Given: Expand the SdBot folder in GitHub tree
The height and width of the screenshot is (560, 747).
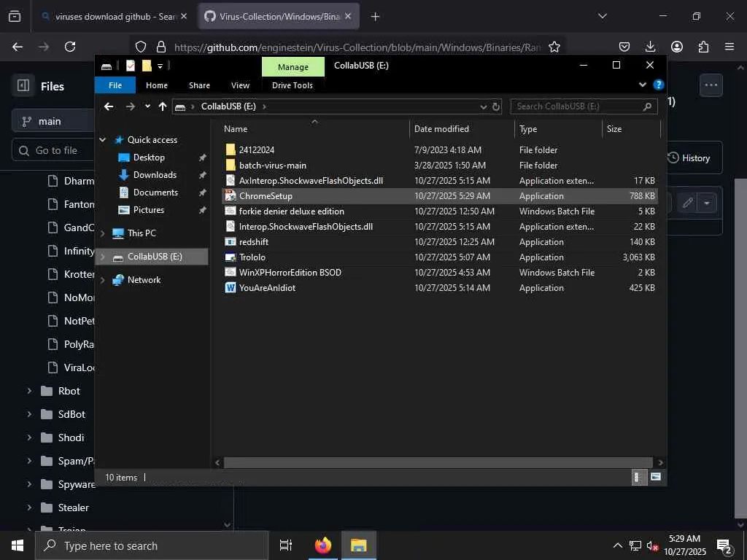Looking at the screenshot, I should click(29, 414).
